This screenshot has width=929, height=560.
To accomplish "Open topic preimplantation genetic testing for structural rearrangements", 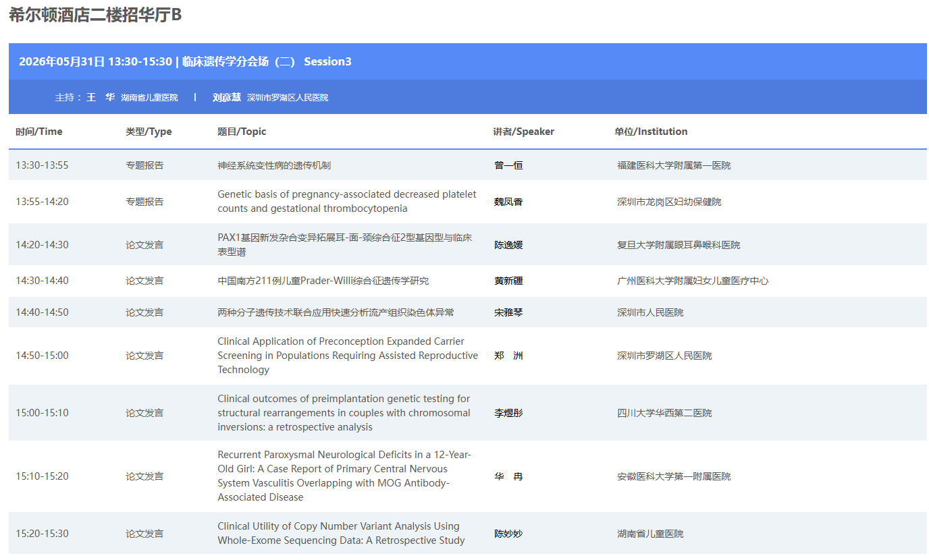I will point(344,413).
